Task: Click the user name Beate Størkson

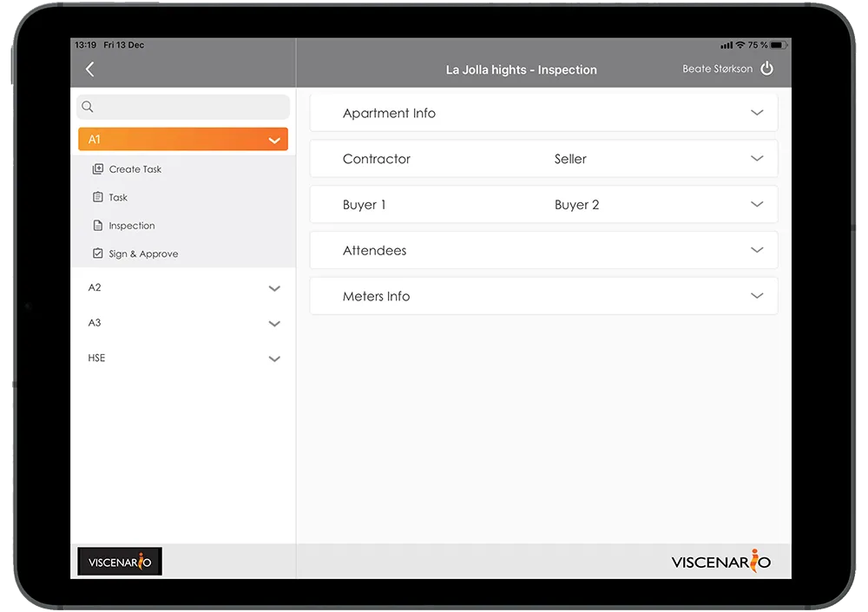Action: pos(718,69)
